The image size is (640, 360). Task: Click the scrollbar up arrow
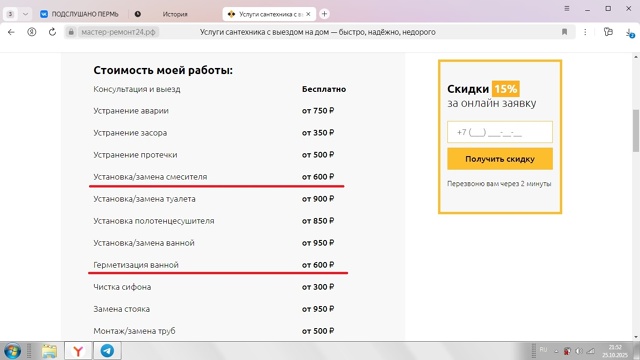[x=636, y=57]
